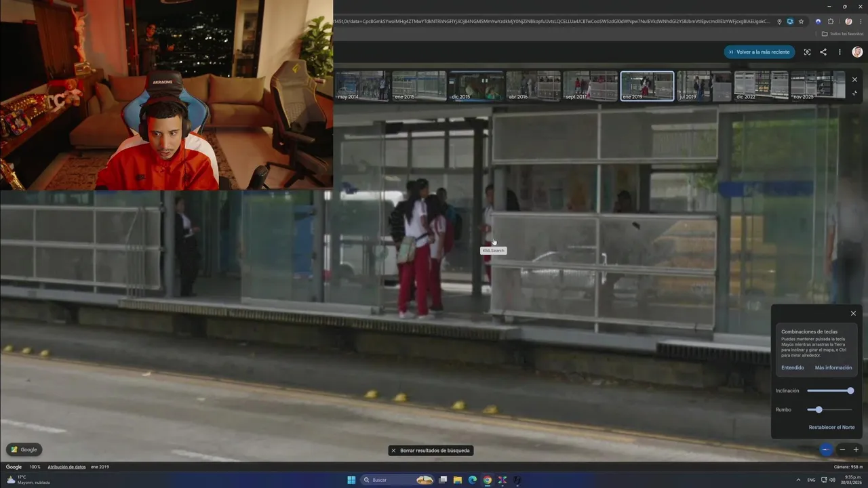Open the colorful X app on taskbar

click(x=502, y=480)
